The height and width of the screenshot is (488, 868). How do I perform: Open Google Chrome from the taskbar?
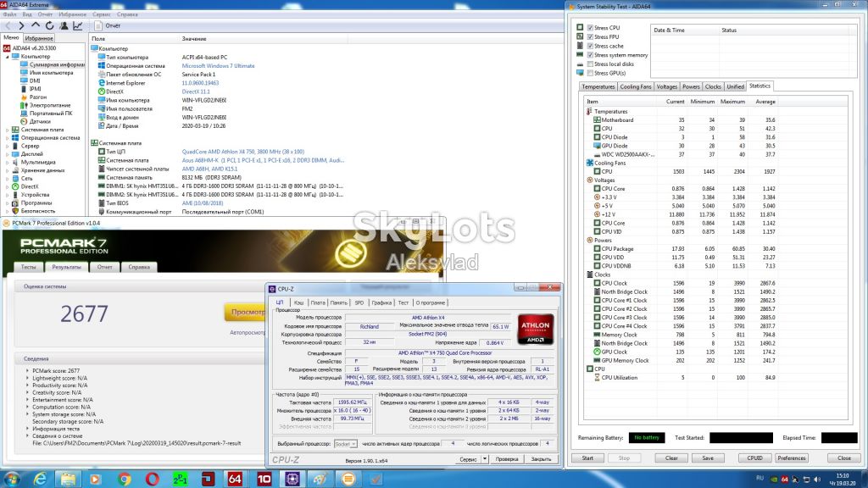(x=124, y=479)
